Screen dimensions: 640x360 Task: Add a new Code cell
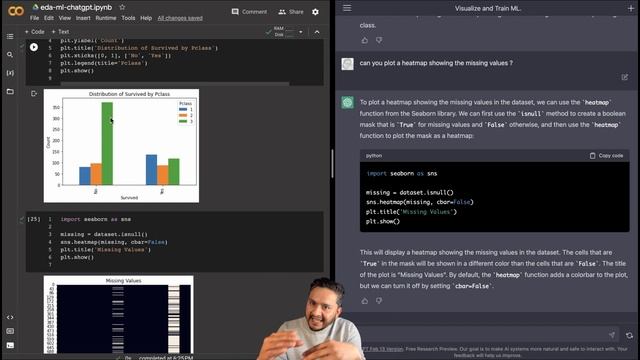coord(34,31)
